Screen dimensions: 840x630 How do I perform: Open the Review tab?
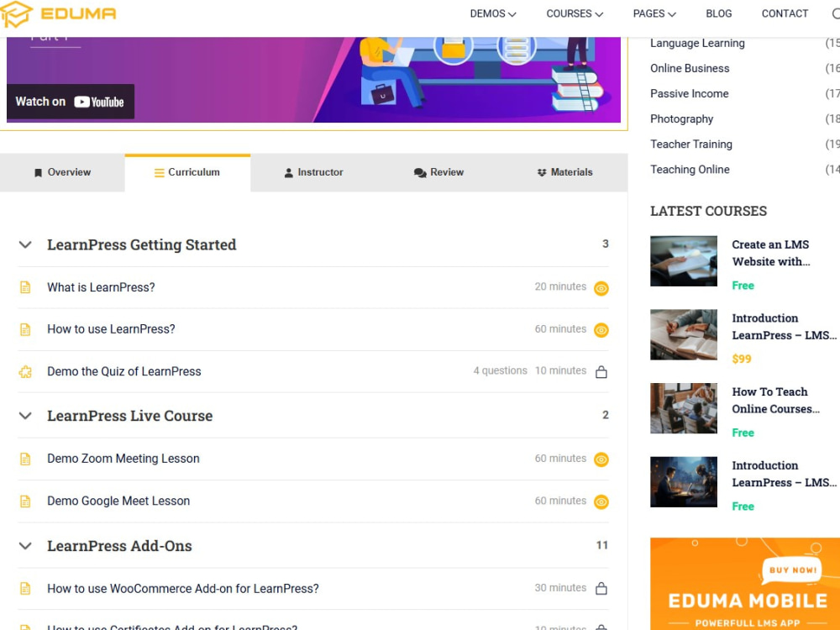[438, 172]
